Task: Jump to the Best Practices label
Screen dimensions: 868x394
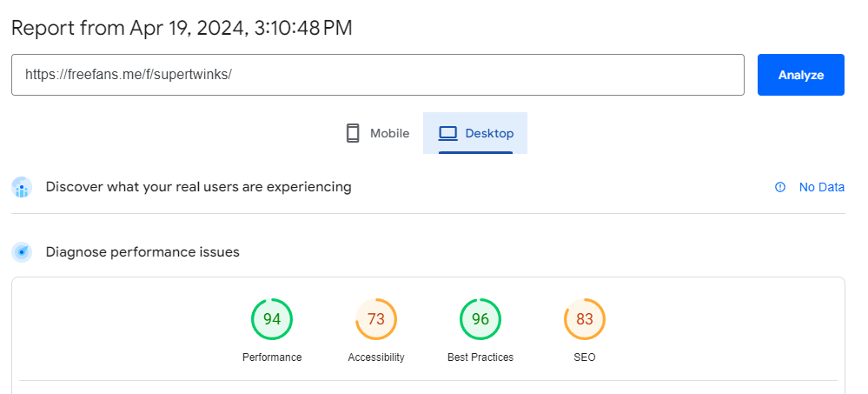Action: coord(480,357)
